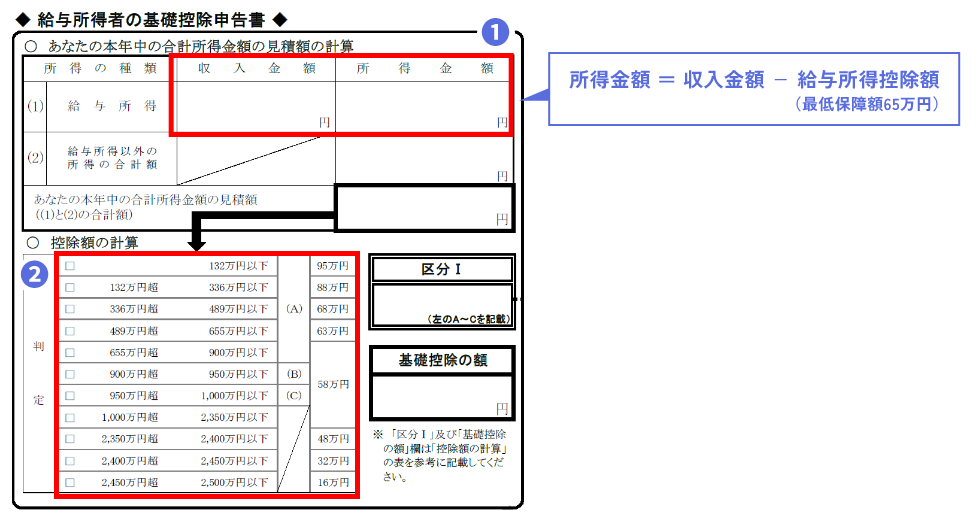980x522 pixels.
Task: Click the diamond left of 給与所得者の基礎控除申告書 title
Action: pyautogui.click(x=19, y=18)
